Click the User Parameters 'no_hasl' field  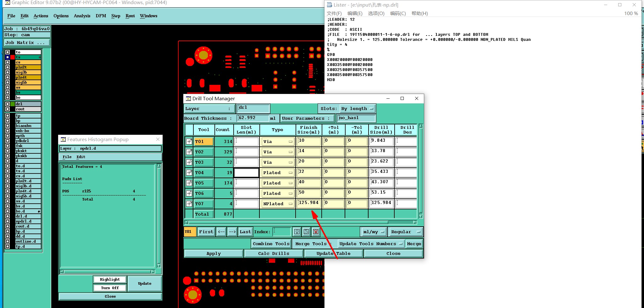coord(356,118)
